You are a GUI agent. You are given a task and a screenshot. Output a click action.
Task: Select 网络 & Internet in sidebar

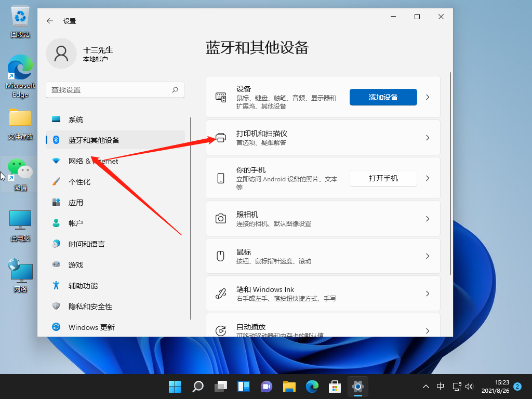click(94, 161)
